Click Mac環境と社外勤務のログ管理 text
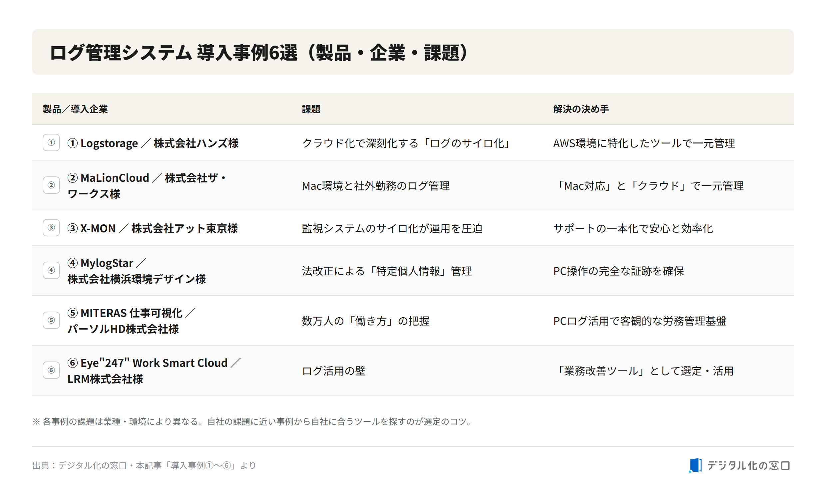Screen dimensions: 826x504 (376, 186)
